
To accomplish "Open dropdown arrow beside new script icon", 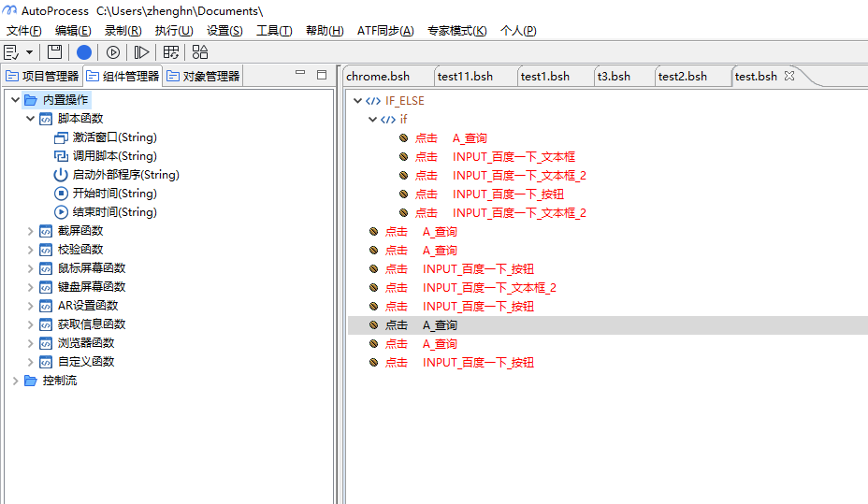I will [x=29, y=52].
